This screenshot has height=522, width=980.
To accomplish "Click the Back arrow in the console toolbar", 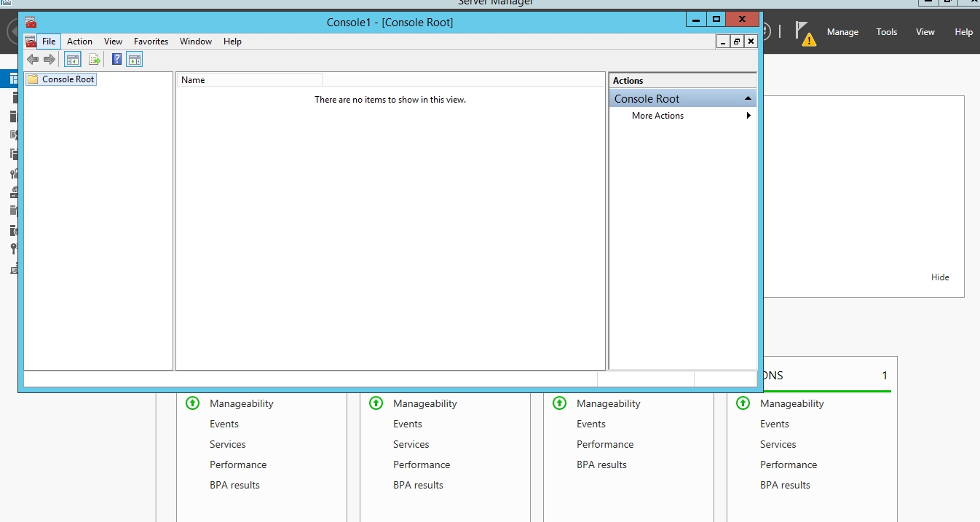I will click(x=33, y=60).
